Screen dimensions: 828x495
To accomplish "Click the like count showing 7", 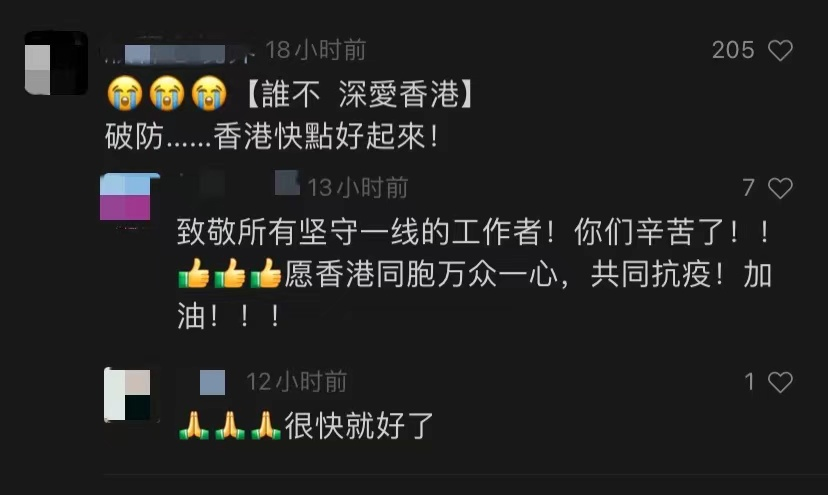I will (748, 188).
